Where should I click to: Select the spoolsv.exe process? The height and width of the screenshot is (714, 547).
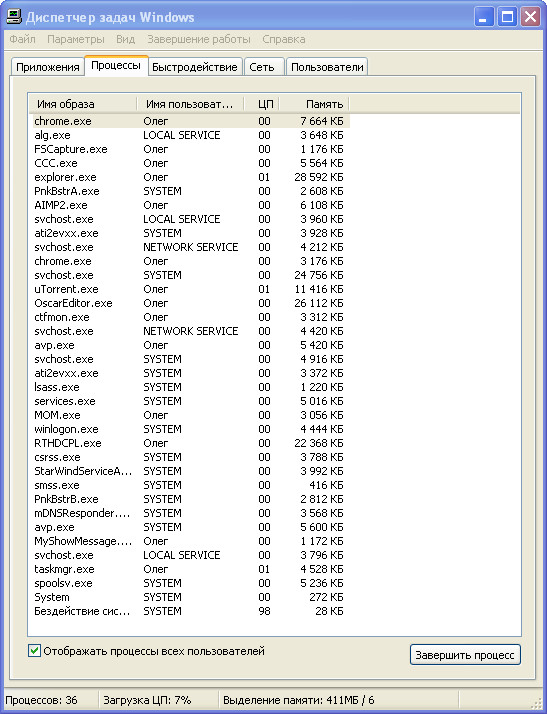(x=189, y=583)
